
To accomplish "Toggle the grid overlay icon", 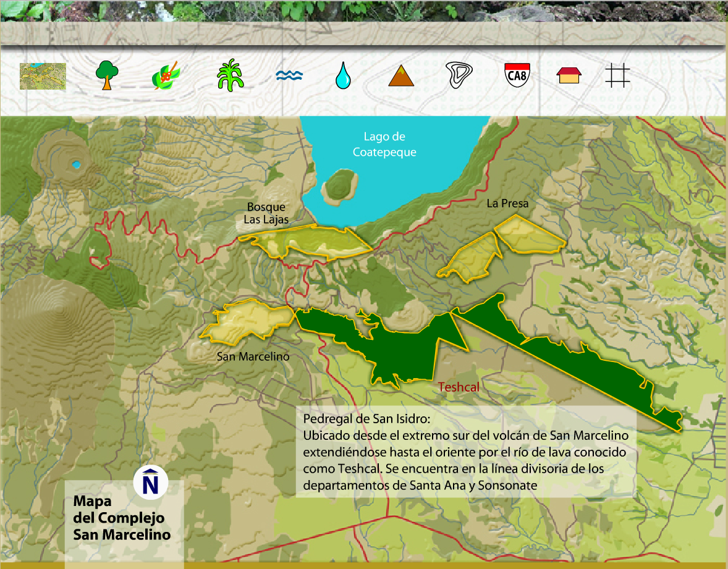I will (x=617, y=75).
